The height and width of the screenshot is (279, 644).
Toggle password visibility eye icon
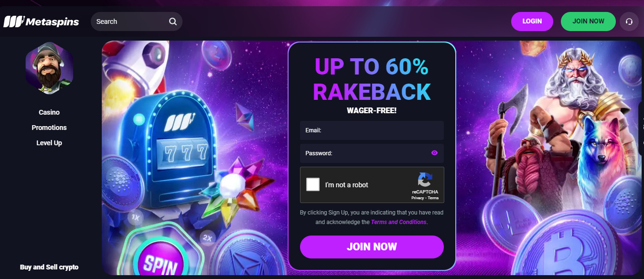pos(434,153)
